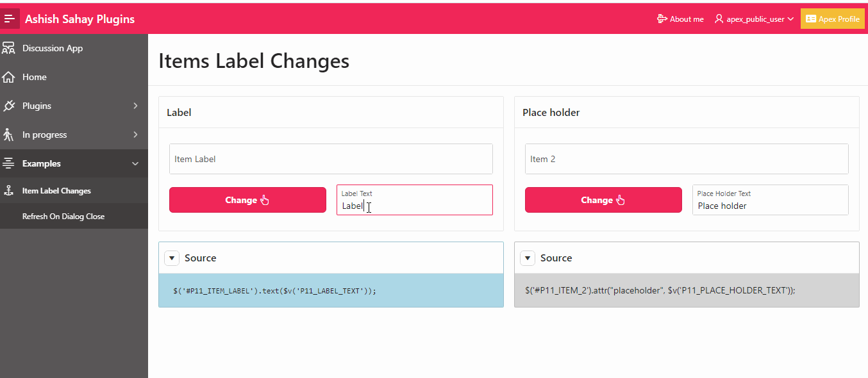Open the hamburger menu at top left
868x378 pixels.
[10, 19]
